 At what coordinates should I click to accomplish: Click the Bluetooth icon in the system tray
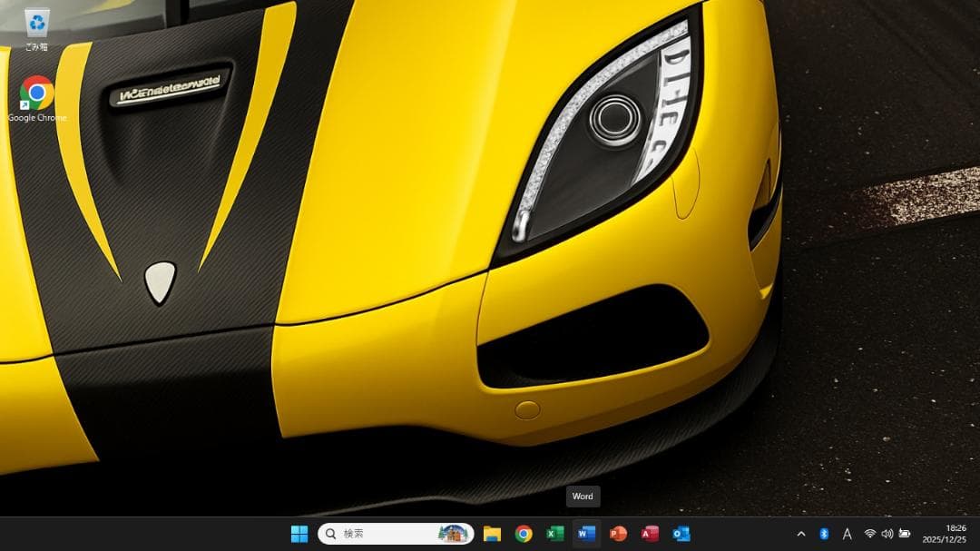824,534
